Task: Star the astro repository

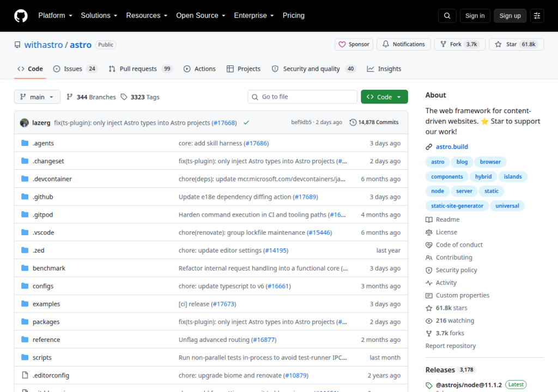Action: (x=517, y=45)
